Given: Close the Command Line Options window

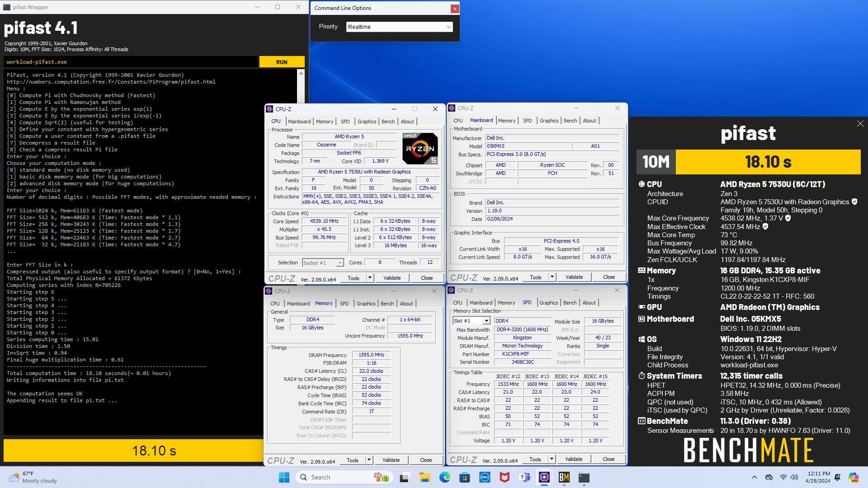Looking at the screenshot, I should pos(454,8).
